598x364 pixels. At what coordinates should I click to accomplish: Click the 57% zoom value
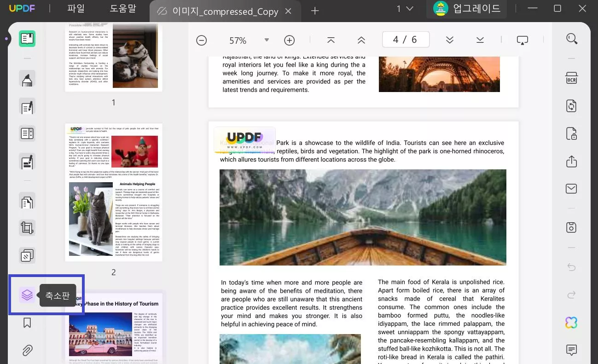click(238, 40)
